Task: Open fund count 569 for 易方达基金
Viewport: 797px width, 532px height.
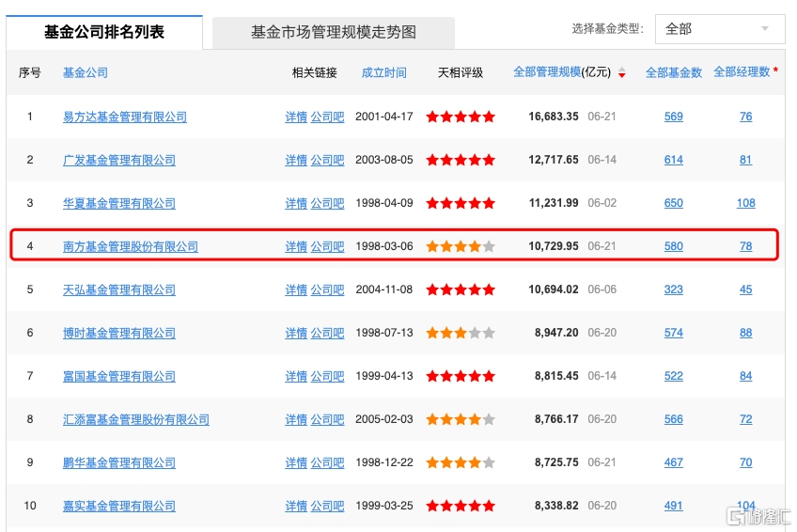Action: (674, 117)
